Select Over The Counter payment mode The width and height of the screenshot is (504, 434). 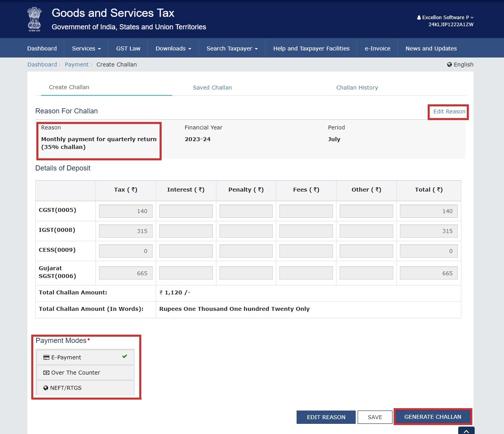[x=85, y=373]
